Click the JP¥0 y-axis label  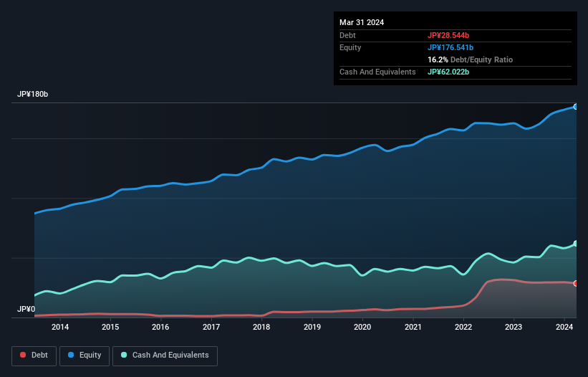(26, 310)
